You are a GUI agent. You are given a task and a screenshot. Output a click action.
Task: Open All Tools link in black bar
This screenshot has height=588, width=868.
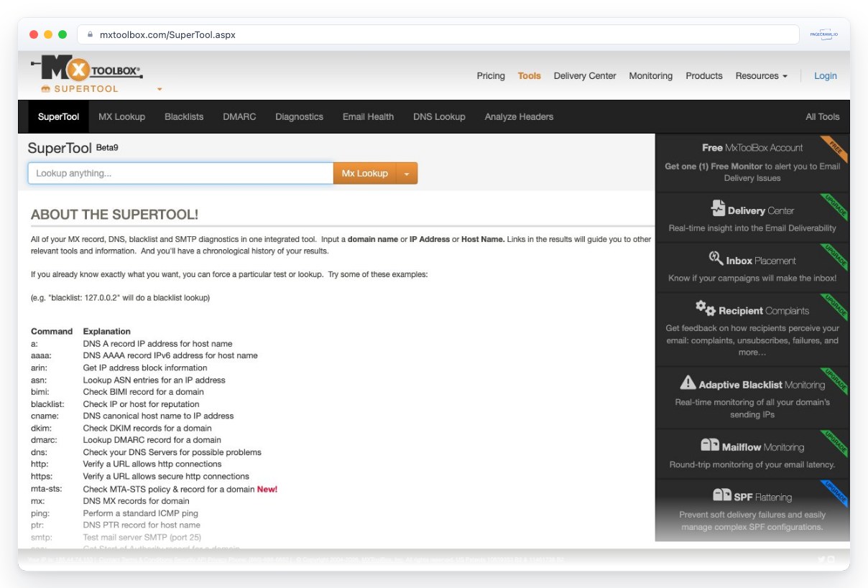[x=823, y=116]
